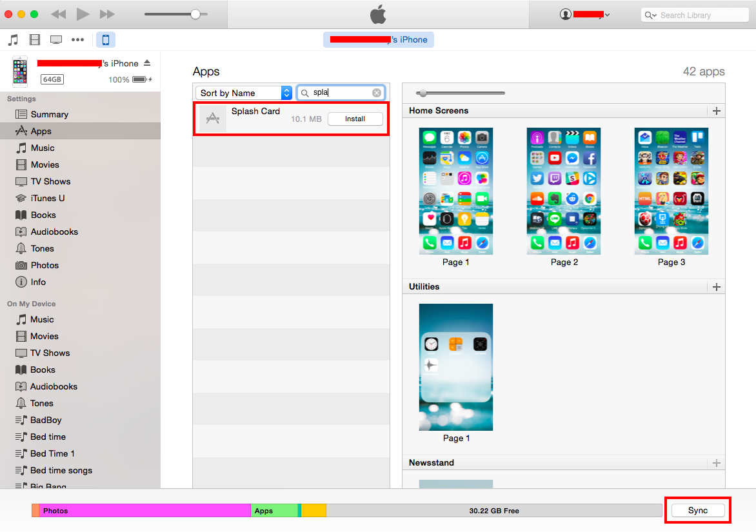
Task: Open Movies under On My Device
Action: pos(80,337)
